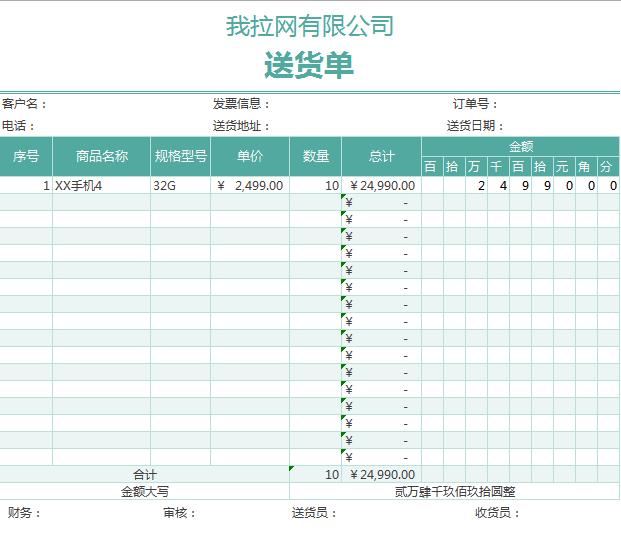Click the 总计 column header
621x545 pixels.
coord(381,156)
